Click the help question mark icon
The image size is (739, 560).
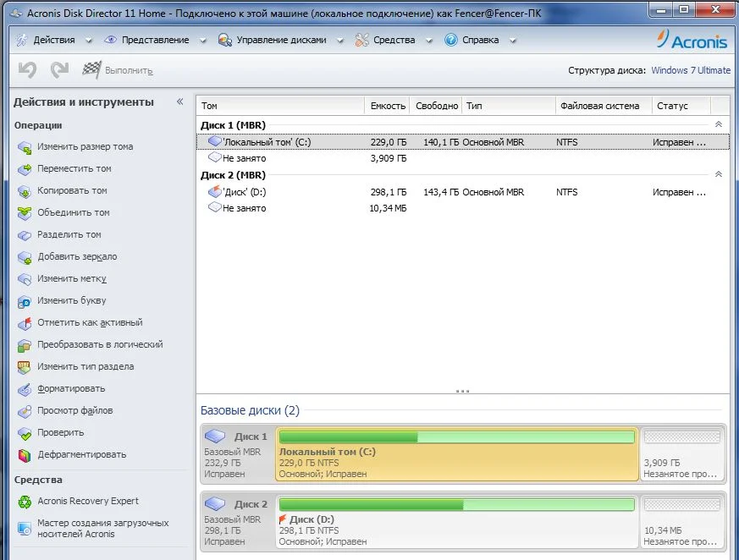(x=450, y=40)
